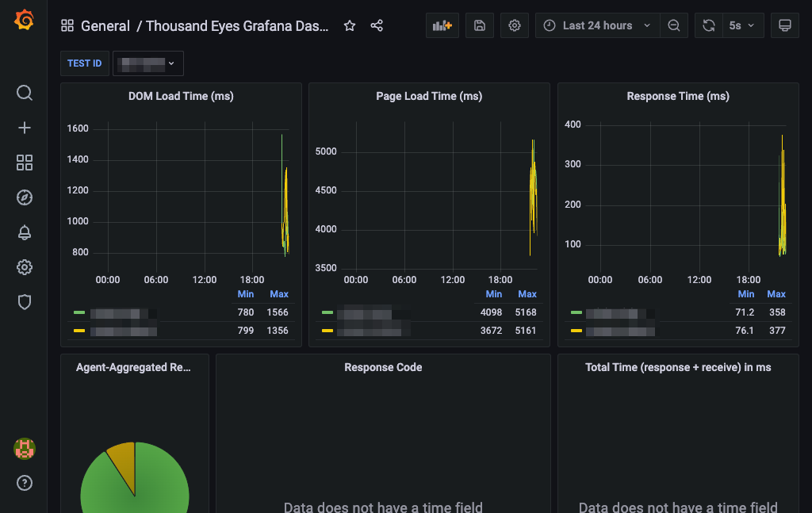Open the Page Load Time panel title menu

point(429,96)
